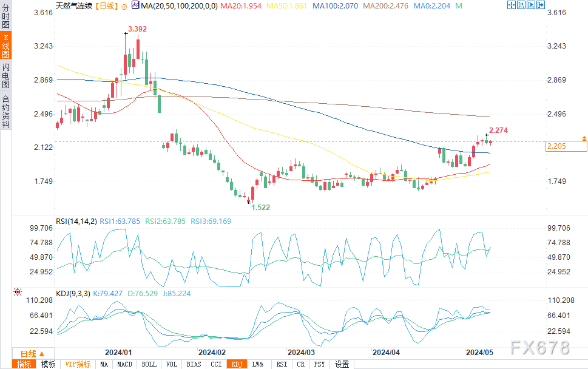Click the second chart navigation icon top-right

click(x=521, y=5)
